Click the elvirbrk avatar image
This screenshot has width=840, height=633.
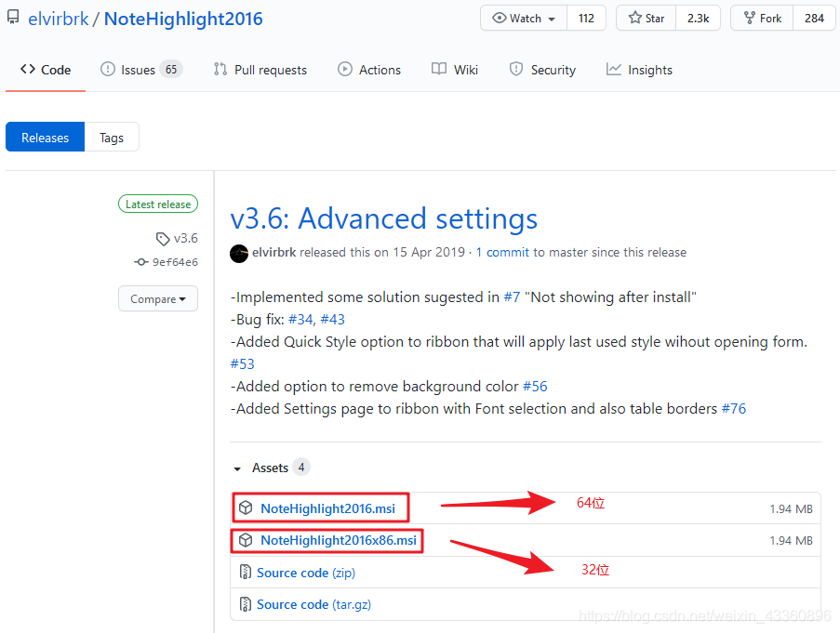coord(239,254)
